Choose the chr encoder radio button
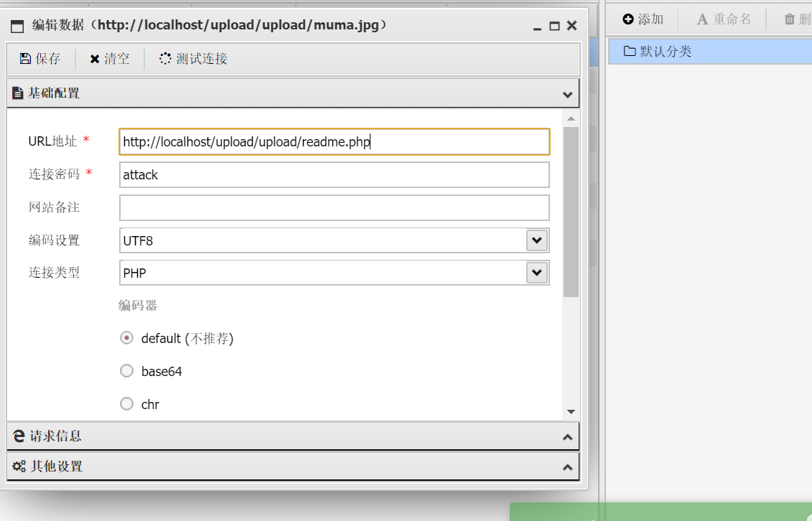Viewport: 812px width, 521px height. pos(127,404)
